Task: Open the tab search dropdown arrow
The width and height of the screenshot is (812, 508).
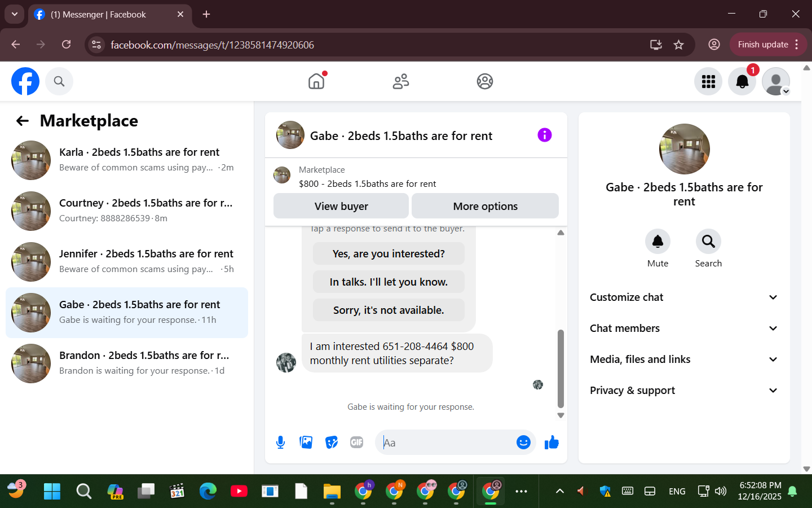Action: coord(15,14)
